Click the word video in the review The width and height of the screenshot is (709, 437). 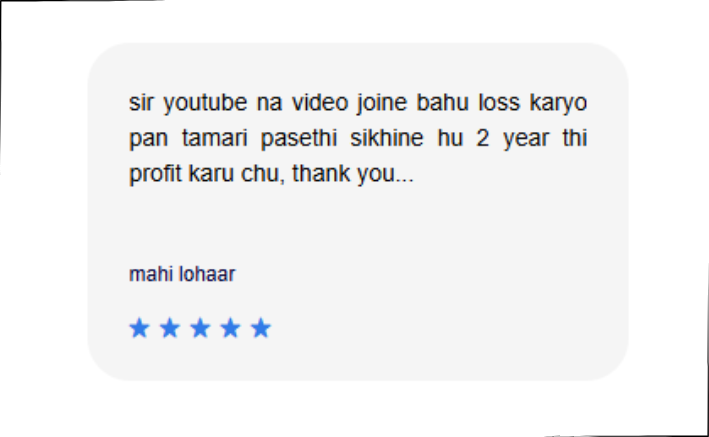[x=320, y=102]
